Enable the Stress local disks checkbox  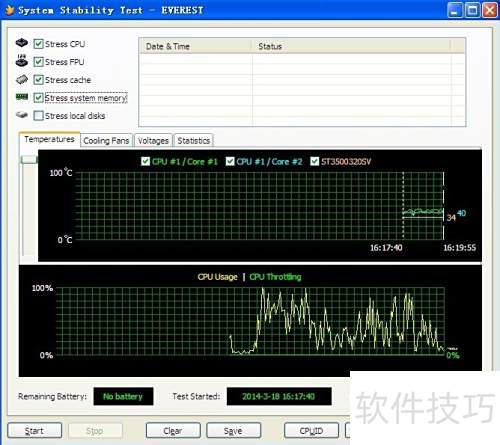(39, 116)
